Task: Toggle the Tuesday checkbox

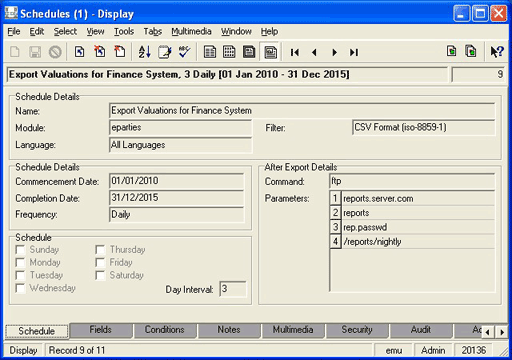Action: 20,275
